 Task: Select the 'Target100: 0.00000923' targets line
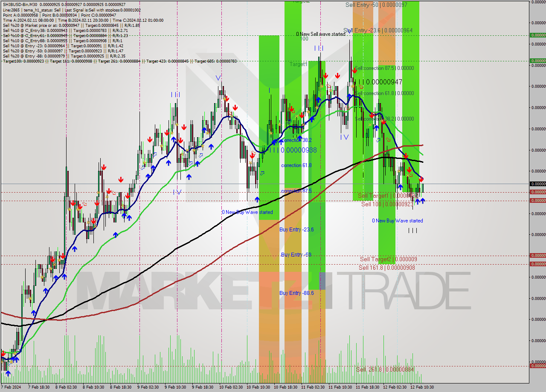point(120,61)
